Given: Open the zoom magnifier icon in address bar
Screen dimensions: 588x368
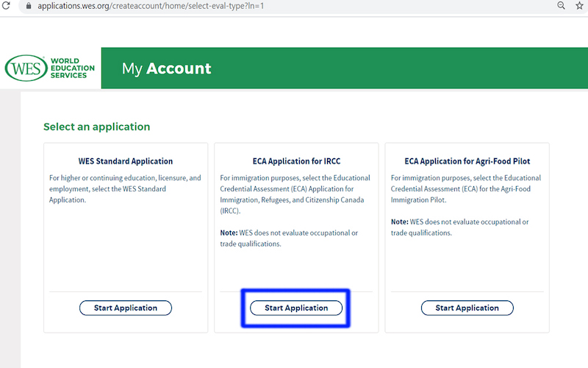Looking at the screenshot, I should [x=561, y=5].
